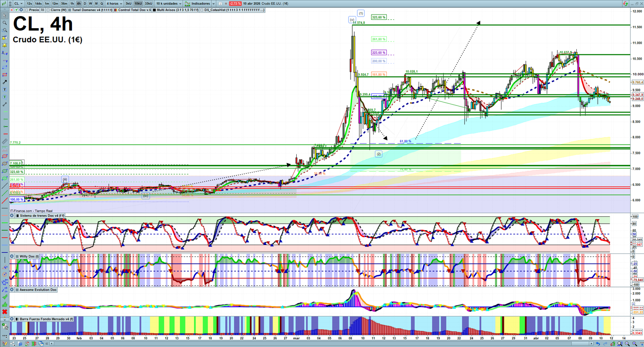The height and width of the screenshot is (347, 644).
Task: Click the 10 abr 2026 date text
Action: tap(252, 3)
